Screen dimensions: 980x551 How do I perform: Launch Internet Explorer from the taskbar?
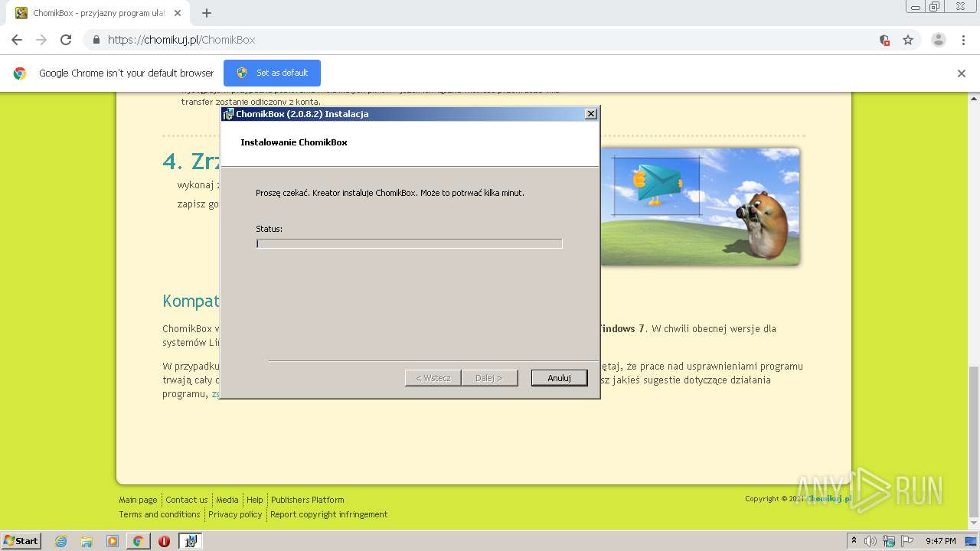(x=61, y=541)
